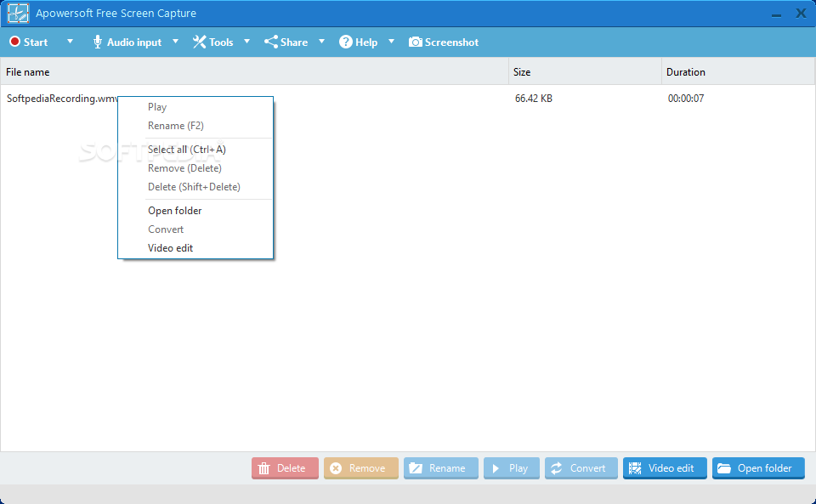The height and width of the screenshot is (504, 816).
Task: Choose Delete (Shift+Delete) menu entry
Action: click(195, 187)
